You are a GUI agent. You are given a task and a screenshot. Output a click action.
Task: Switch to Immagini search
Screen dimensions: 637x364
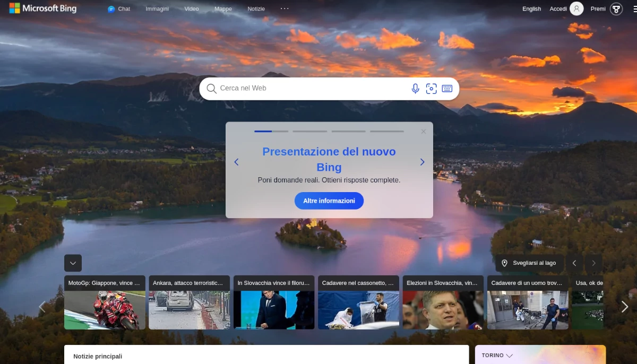coord(157,9)
